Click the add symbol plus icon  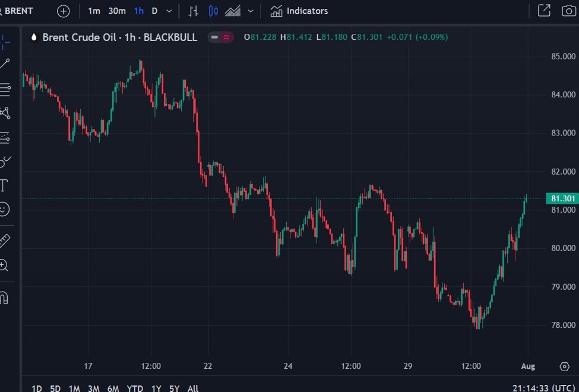(64, 11)
